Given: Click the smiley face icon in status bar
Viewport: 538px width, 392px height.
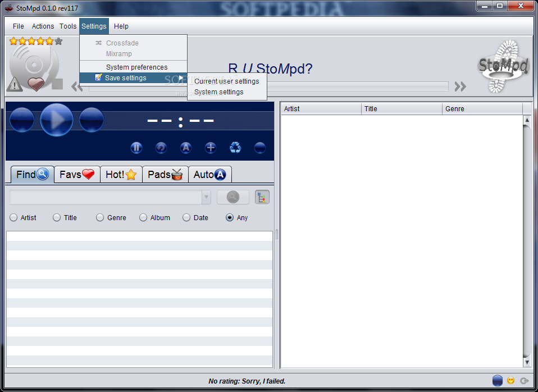Looking at the screenshot, I should (x=510, y=380).
